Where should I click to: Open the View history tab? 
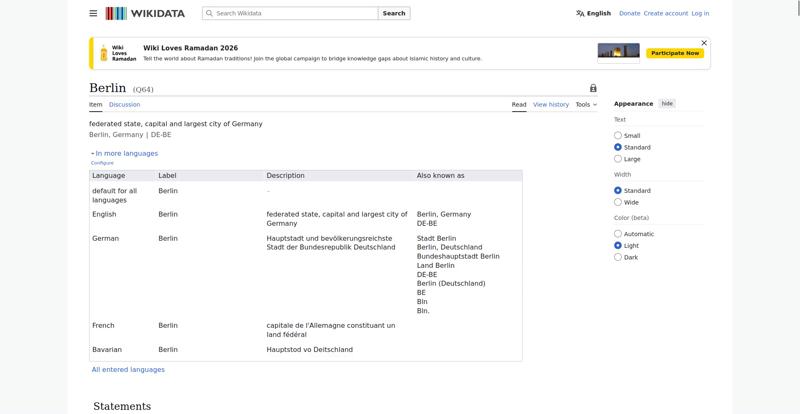click(550, 104)
